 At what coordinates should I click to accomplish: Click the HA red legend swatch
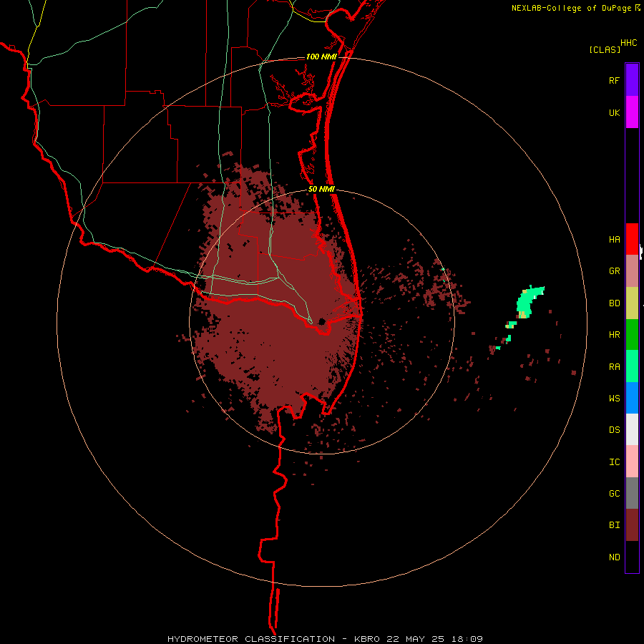[632, 239]
